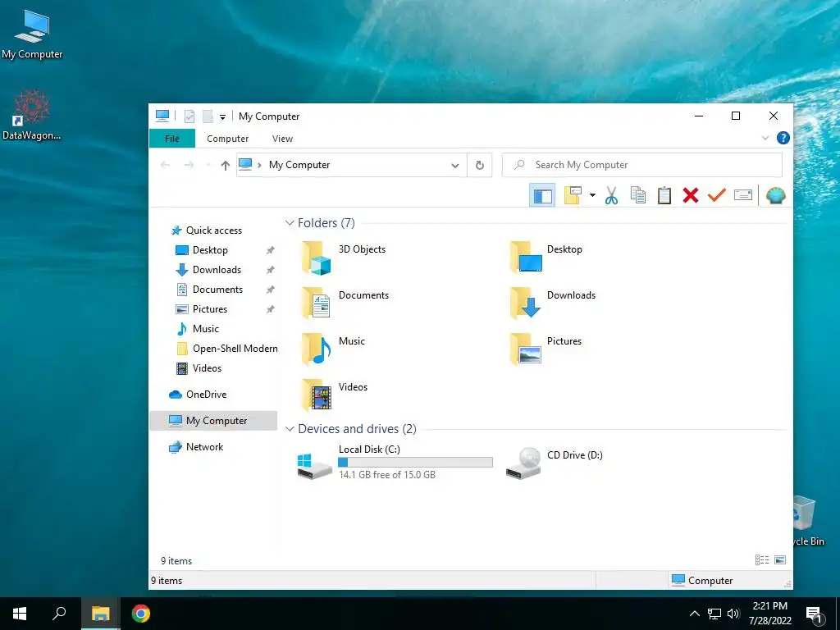Click the Copy toolbar icon
This screenshot has width=840, height=630.
[x=638, y=195]
